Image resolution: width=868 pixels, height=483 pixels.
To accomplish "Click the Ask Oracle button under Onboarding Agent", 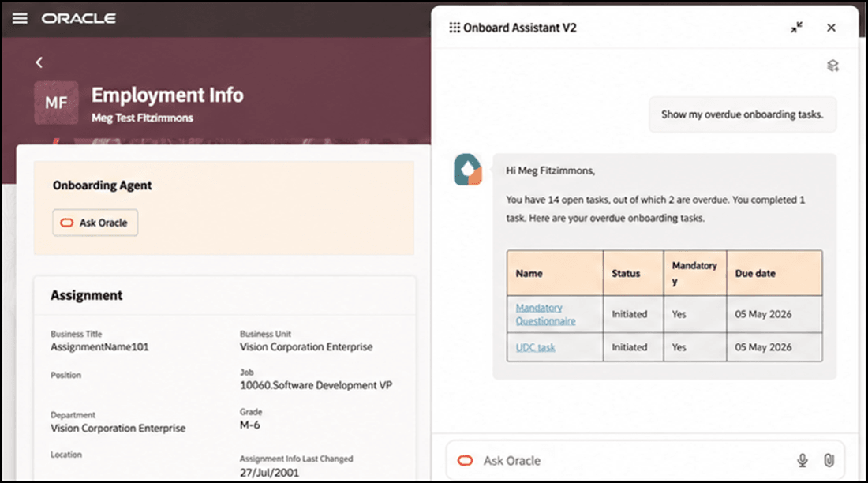I will 95,223.
